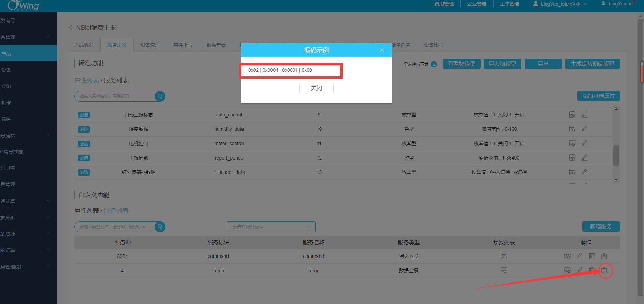644x304 pixels.
Task: View details of the motor_control property
Action: (572, 143)
